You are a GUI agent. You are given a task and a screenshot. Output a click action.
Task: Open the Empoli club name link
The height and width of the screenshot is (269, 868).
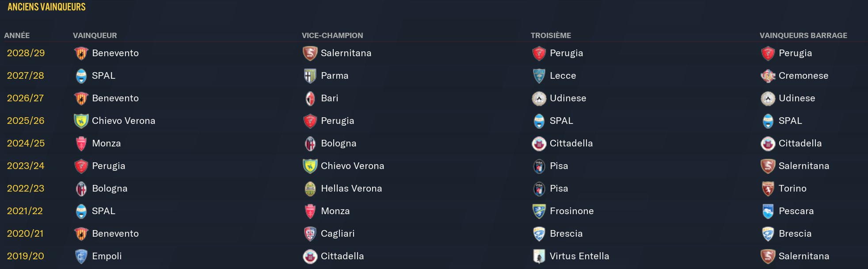coord(107,256)
